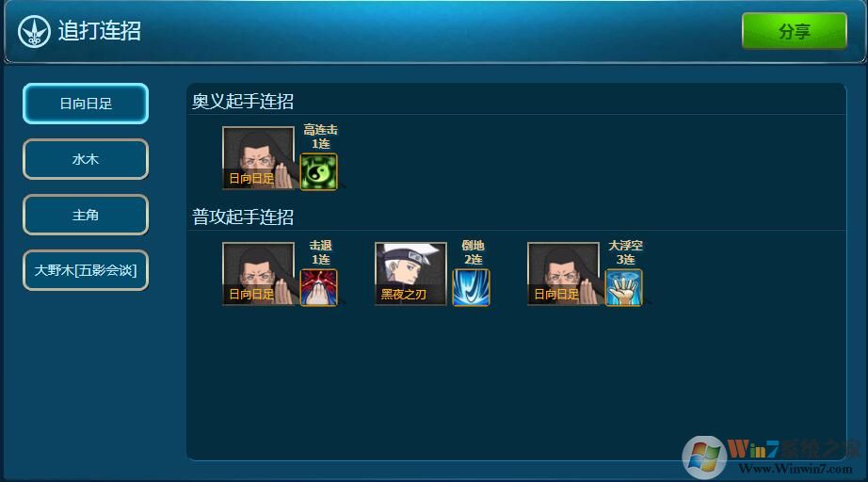Image resolution: width=868 pixels, height=482 pixels.
Task: Select 日向日足 portrait under 奥义起手连招
Action: [259, 158]
